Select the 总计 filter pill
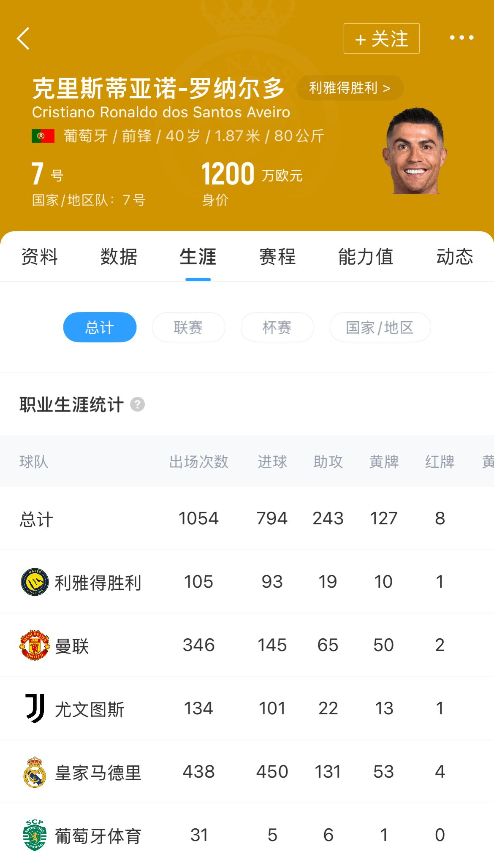Screen dimensions: 494x868 pyautogui.click(x=100, y=327)
